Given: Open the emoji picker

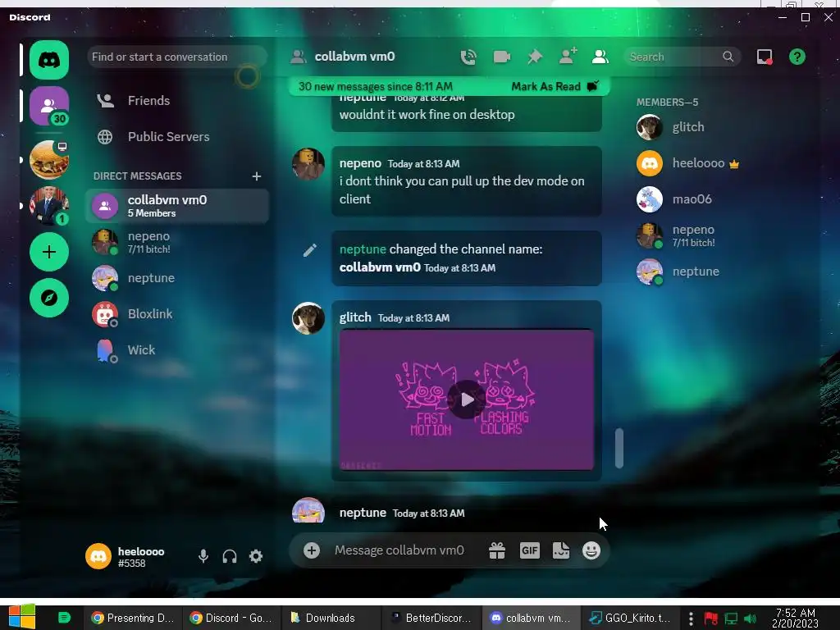Looking at the screenshot, I should pyautogui.click(x=591, y=550).
